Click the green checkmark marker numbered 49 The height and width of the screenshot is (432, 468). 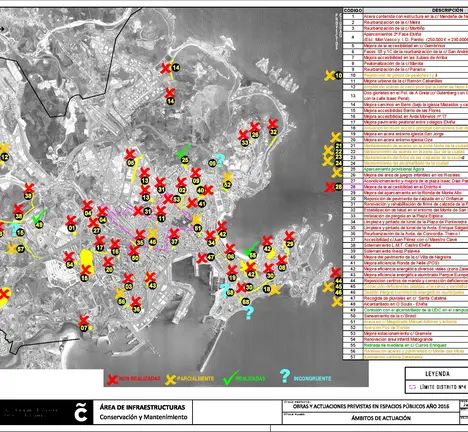39,216
